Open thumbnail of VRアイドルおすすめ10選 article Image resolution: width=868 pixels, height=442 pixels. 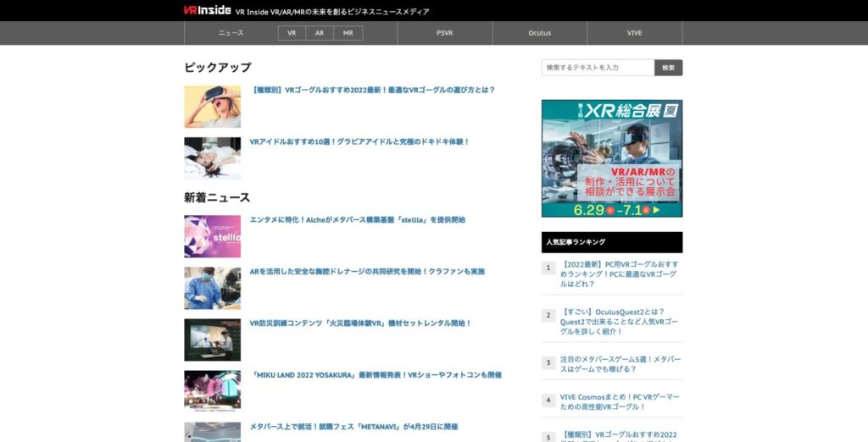(213, 158)
